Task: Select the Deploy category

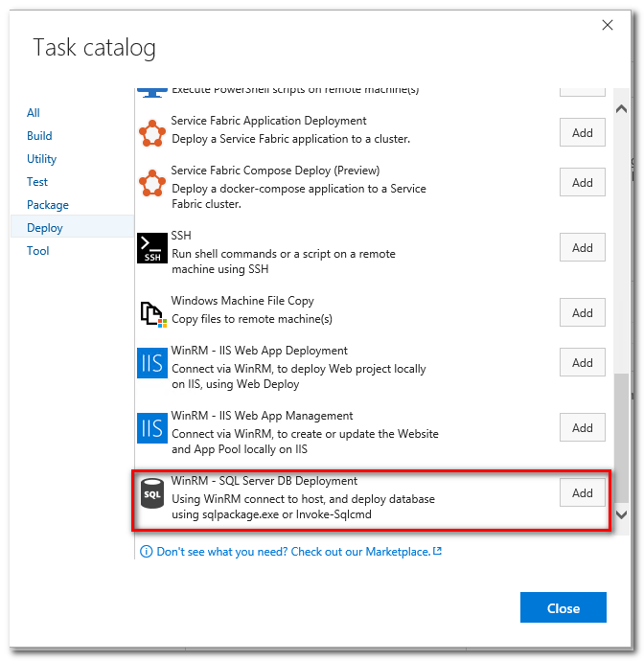Action: coord(72,228)
